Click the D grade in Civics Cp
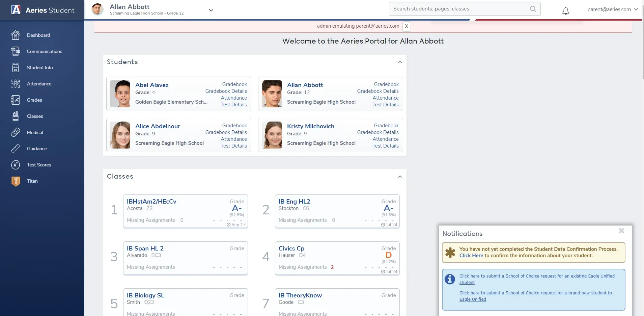This screenshot has height=316, width=644. (389, 255)
